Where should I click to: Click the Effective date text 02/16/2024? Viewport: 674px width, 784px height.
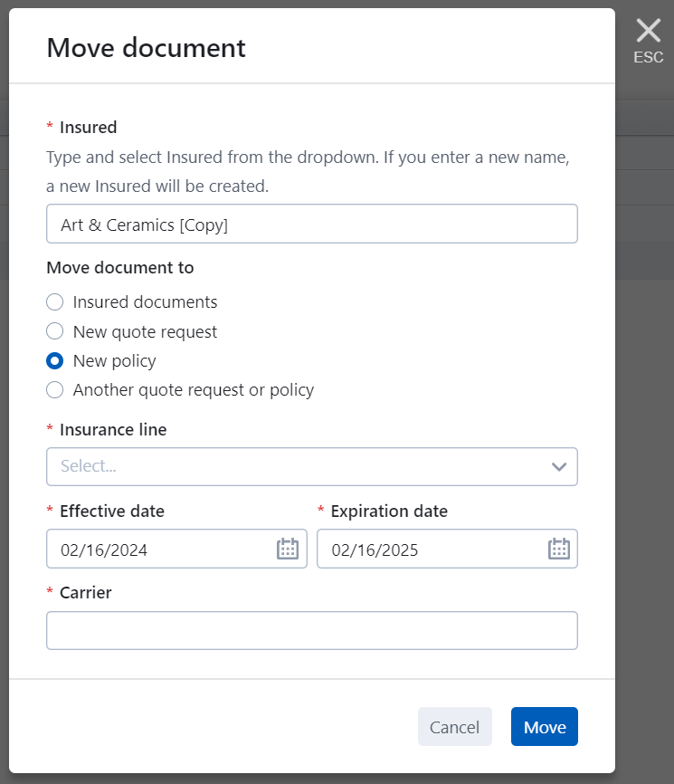pos(104,550)
